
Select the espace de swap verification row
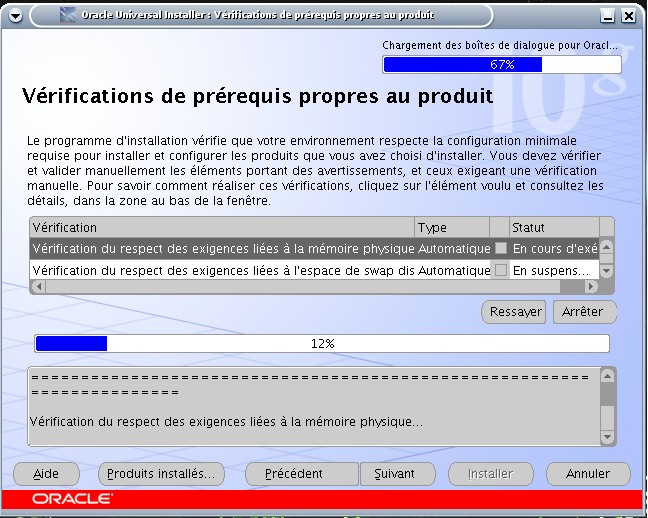pos(314,270)
